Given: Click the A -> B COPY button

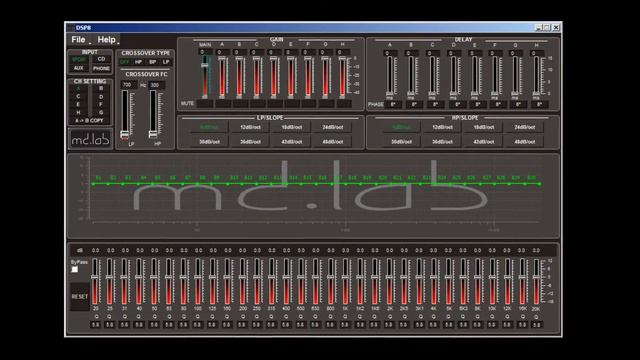Looking at the screenshot, I should pos(89,121).
